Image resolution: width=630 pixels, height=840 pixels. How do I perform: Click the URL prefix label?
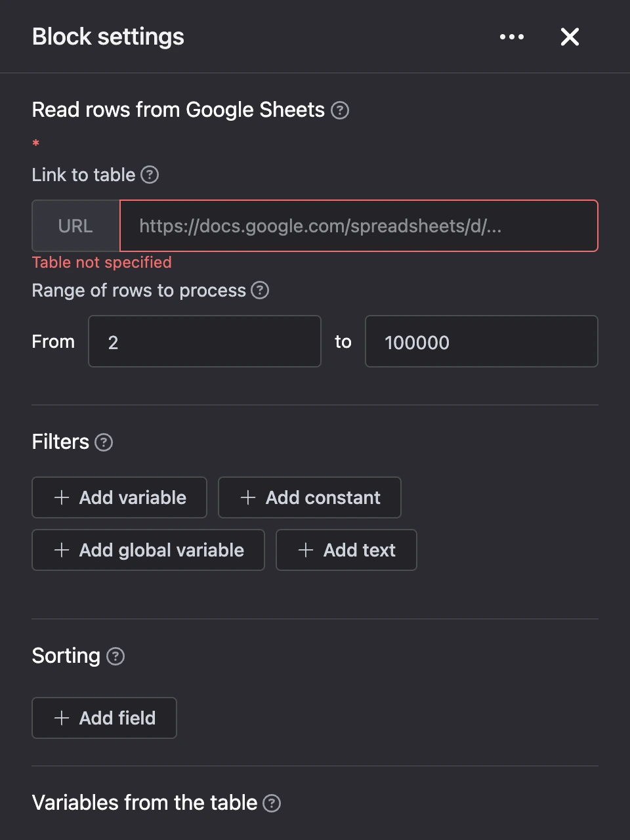[x=75, y=226]
